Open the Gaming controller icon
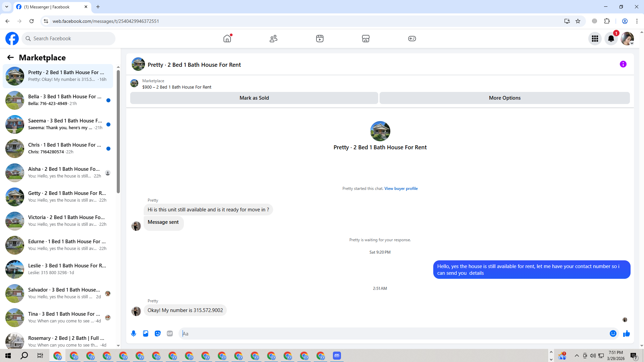This screenshot has height=362, width=644. pyautogui.click(x=412, y=39)
